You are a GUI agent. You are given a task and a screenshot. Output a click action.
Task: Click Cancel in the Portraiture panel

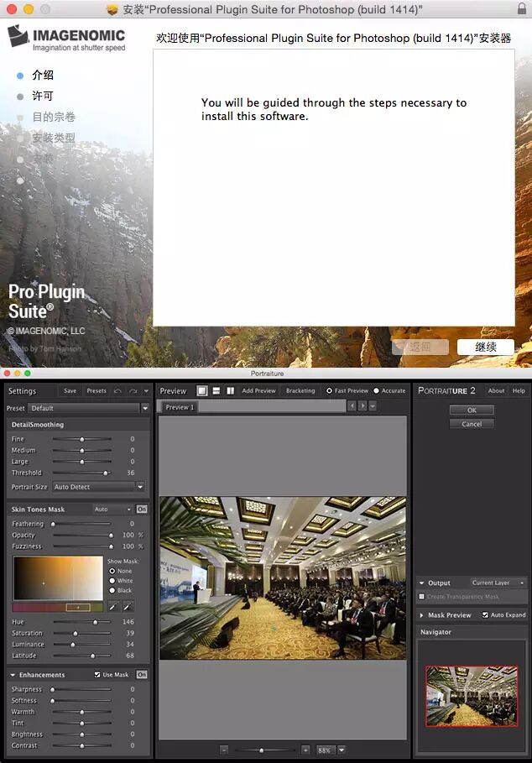[x=472, y=424]
